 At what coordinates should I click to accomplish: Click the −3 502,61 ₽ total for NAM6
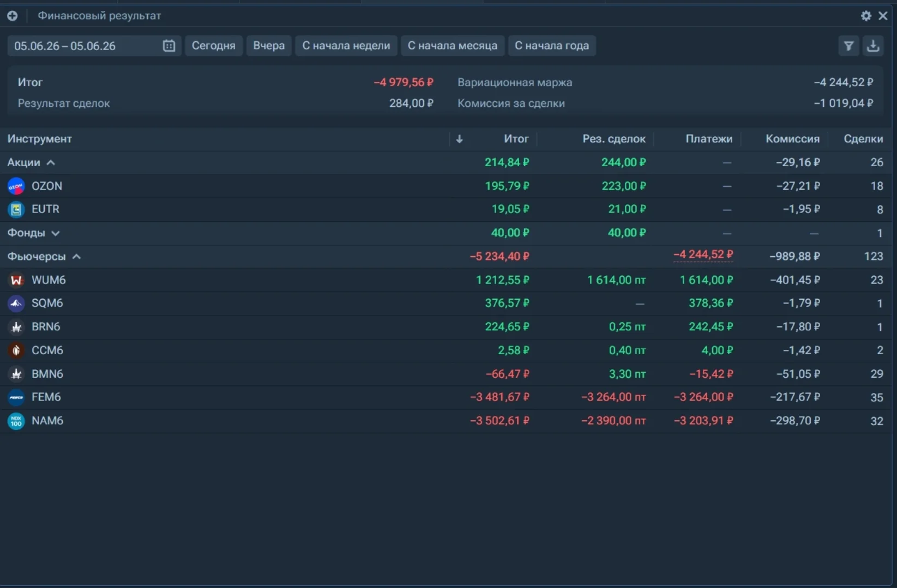[x=499, y=421]
